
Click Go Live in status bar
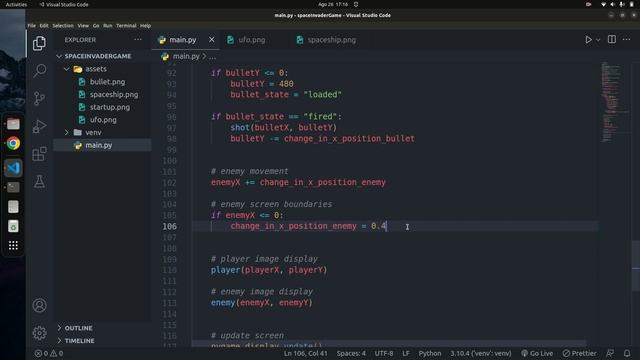(537, 353)
